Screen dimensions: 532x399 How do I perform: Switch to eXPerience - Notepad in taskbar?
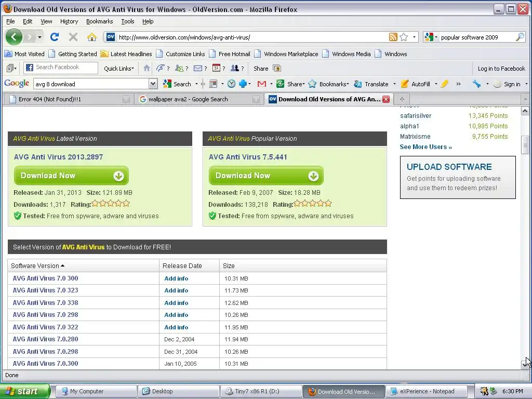click(x=426, y=391)
